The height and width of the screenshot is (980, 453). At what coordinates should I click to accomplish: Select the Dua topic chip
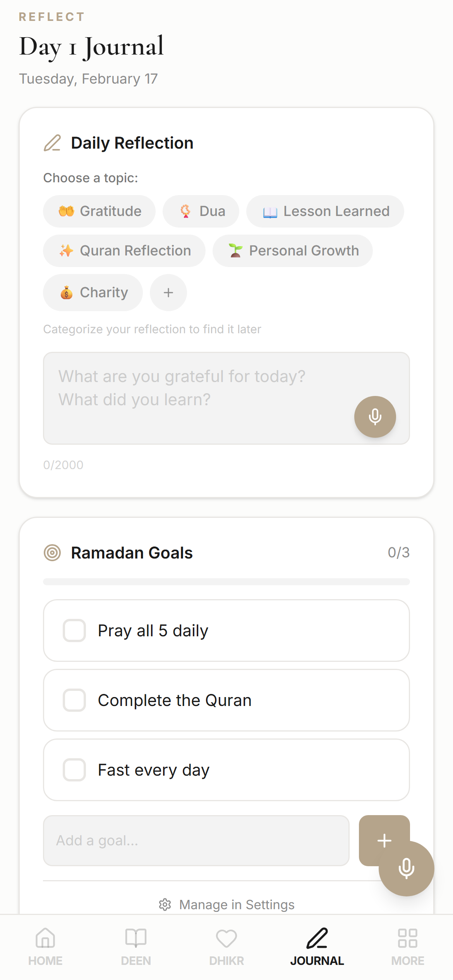click(x=201, y=211)
